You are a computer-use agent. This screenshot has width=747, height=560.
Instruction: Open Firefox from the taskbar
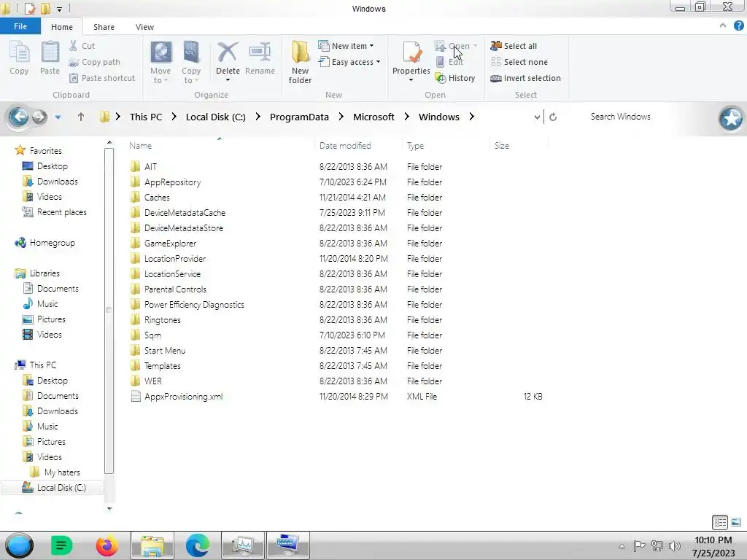point(107,545)
